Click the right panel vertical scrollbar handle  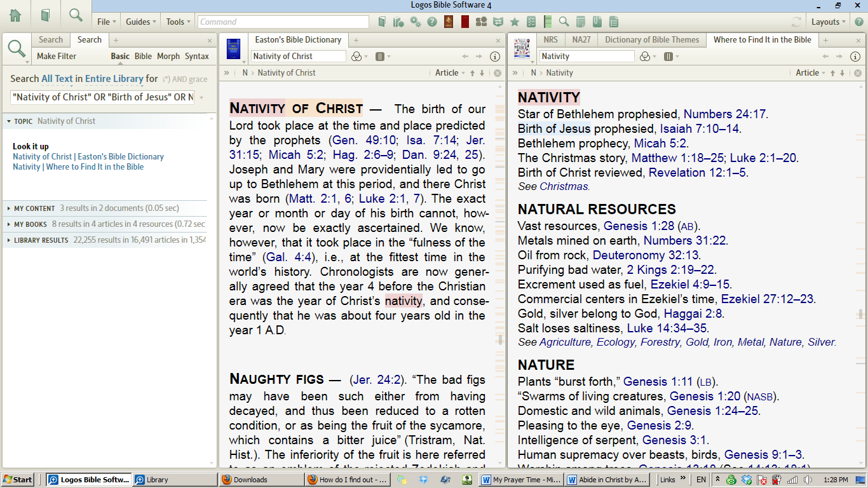pos(860,314)
